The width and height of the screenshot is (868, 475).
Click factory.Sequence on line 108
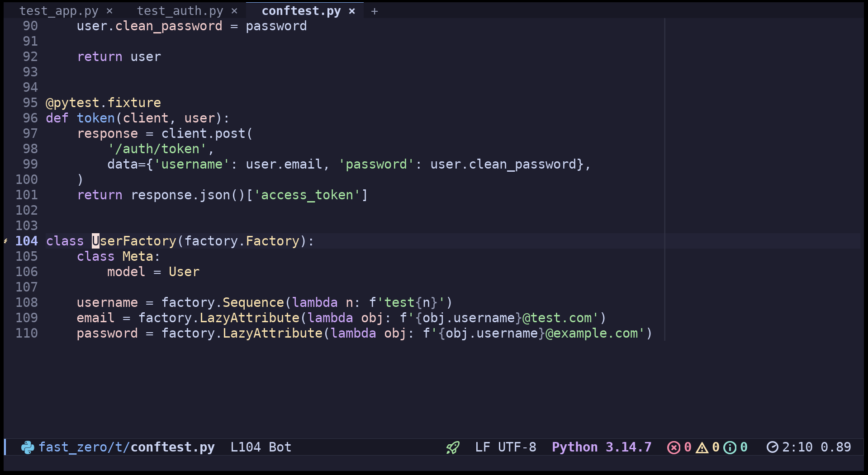tap(223, 303)
